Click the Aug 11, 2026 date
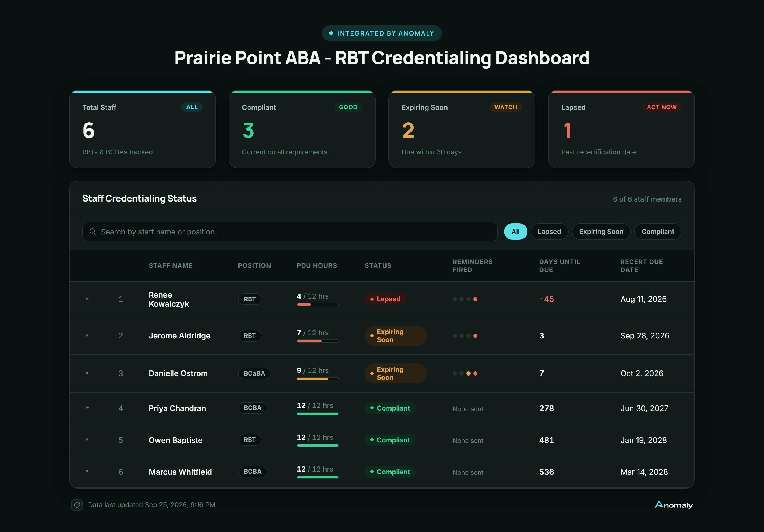 pos(644,299)
